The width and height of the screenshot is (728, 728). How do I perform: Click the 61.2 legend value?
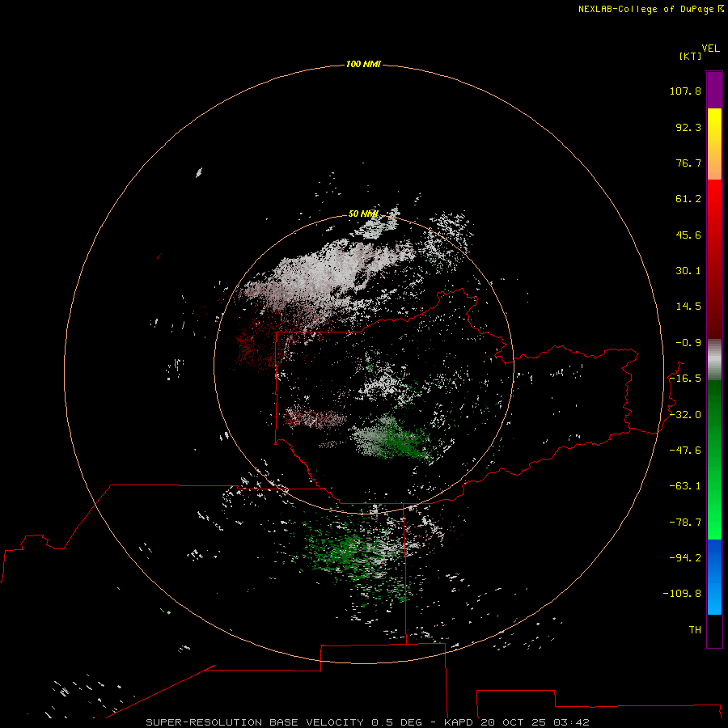(x=688, y=199)
